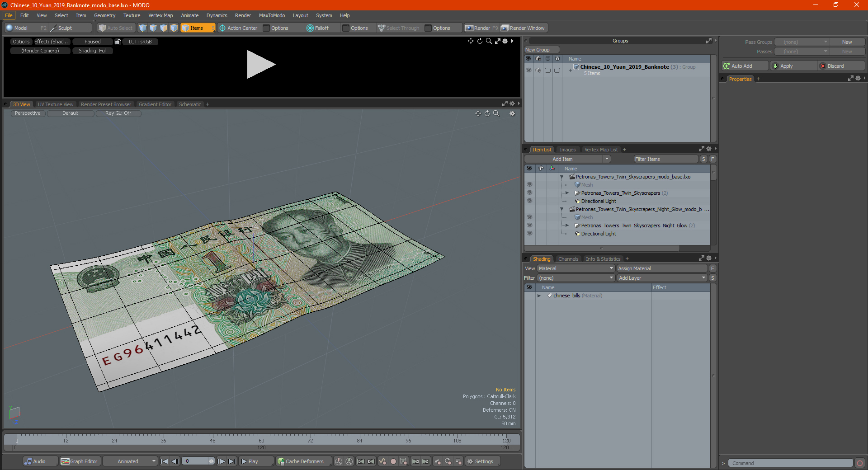Click the current frame number field
This screenshot has width=868, height=470.
(x=195, y=461)
